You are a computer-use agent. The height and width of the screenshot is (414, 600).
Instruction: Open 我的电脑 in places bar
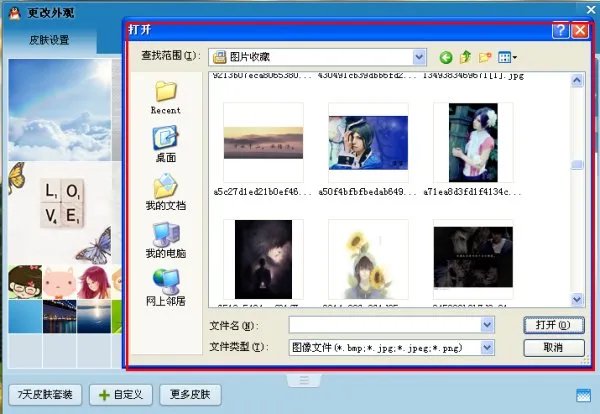166,241
